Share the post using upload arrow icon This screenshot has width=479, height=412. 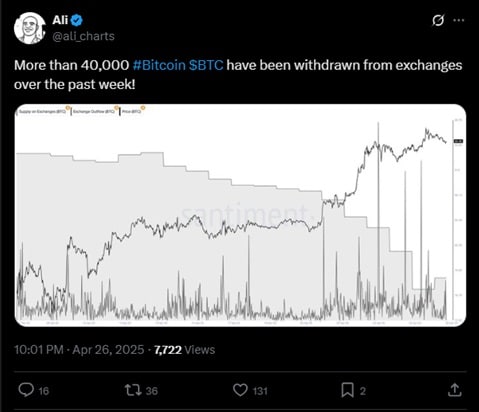click(x=455, y=390)
